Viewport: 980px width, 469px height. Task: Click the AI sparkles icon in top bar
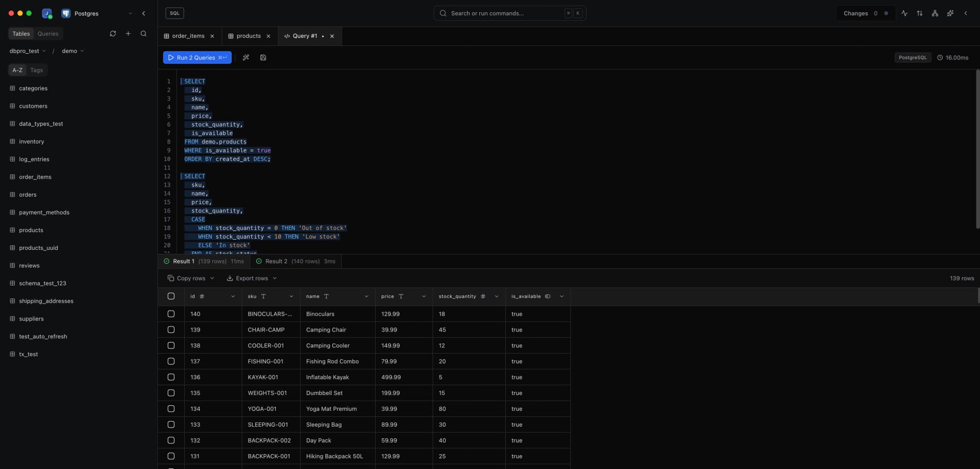pyautogui.click(x=950, y=13)
